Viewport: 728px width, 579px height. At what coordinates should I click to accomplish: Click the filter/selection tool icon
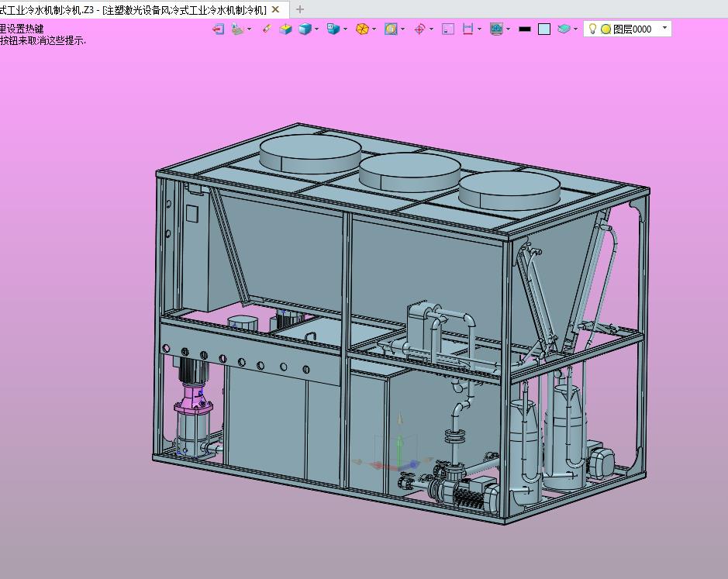[237, 29]
